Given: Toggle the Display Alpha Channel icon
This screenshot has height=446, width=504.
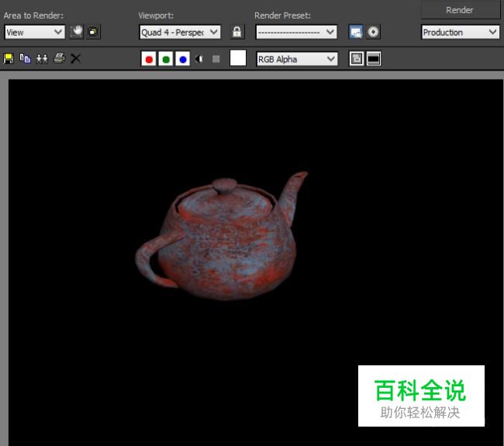Looking at the screenshot, I should (199, 59).
